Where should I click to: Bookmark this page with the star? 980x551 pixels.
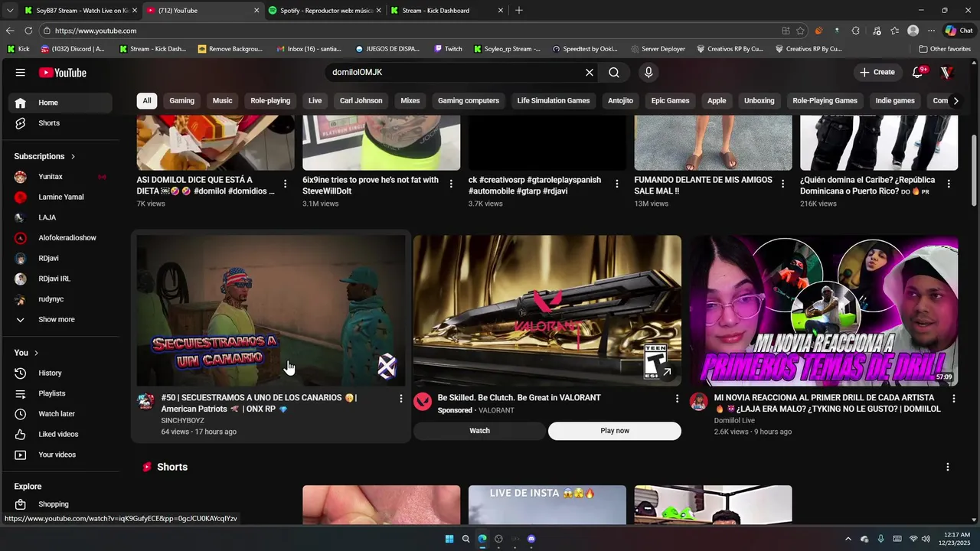coord(801,31)
